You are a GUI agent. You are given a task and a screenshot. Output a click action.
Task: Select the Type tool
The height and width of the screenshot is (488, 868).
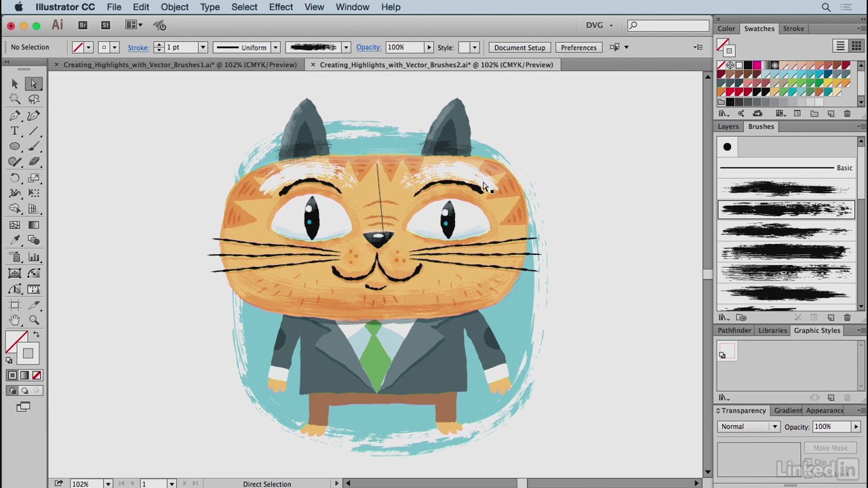(15, 131)
